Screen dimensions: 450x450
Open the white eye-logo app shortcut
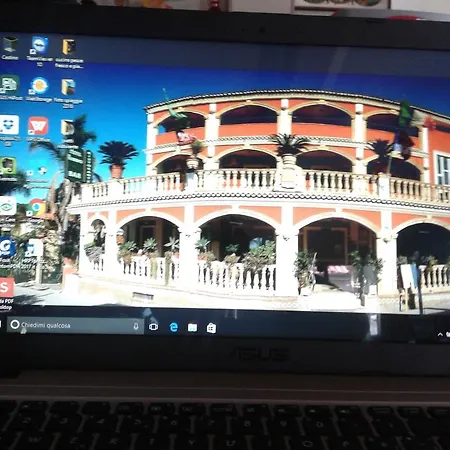click(x=8, y=206)
